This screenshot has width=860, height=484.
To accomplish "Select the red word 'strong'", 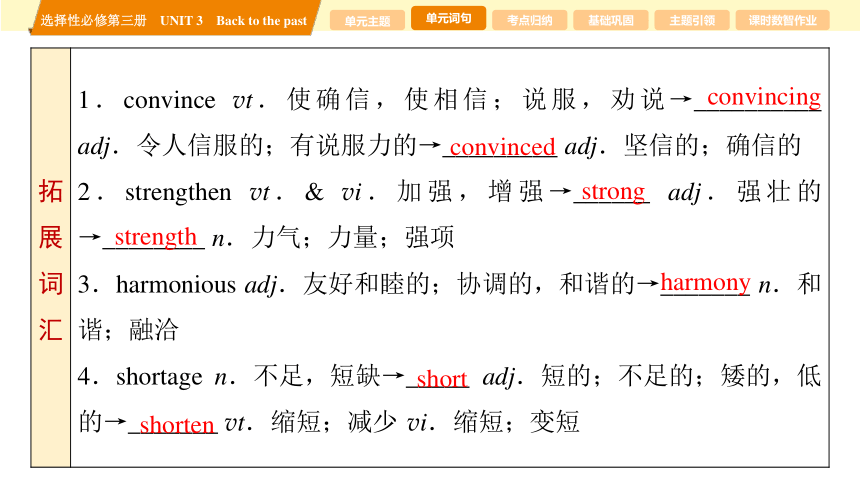I will pos(613,192).
